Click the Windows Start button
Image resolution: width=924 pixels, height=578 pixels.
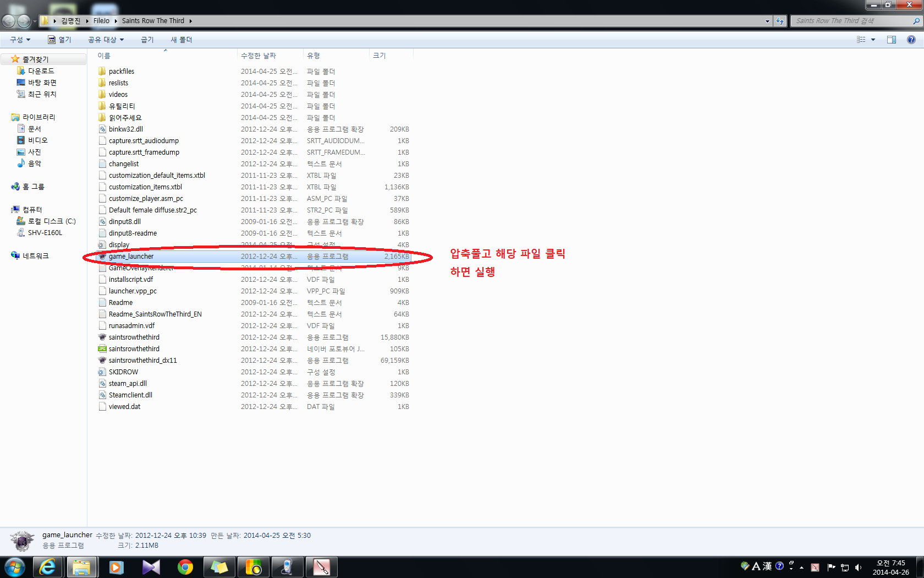click(15, 567)
